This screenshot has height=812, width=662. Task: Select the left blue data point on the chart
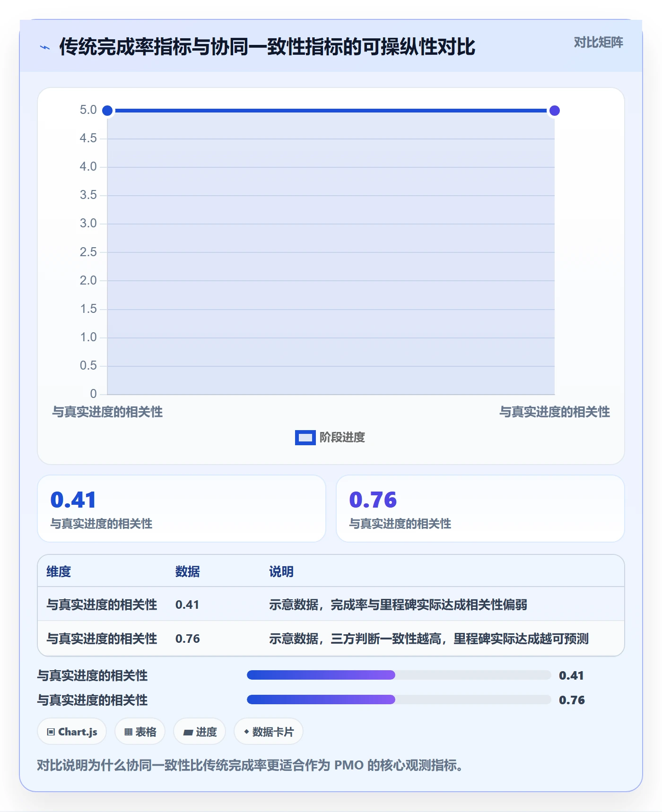[x=107, y=111]
